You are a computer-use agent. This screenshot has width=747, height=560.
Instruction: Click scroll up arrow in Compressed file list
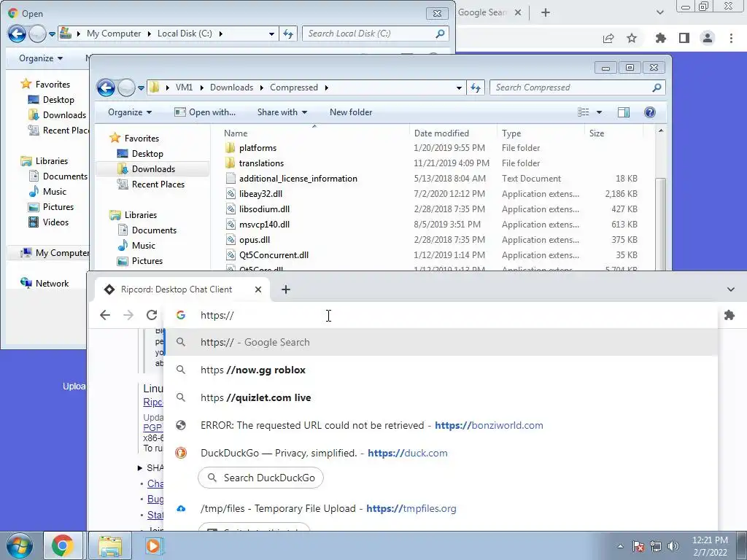pos(661,131)
